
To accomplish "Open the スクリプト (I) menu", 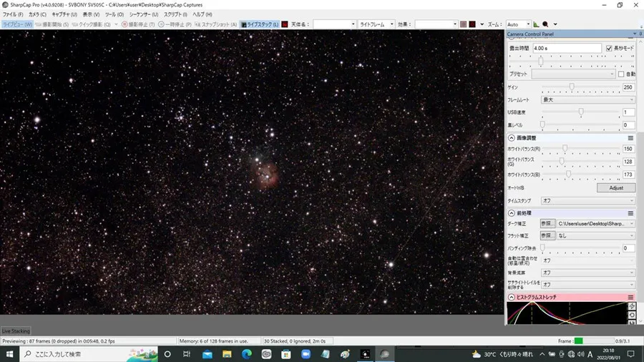I will pyautogui.click(x=175, y=14).
